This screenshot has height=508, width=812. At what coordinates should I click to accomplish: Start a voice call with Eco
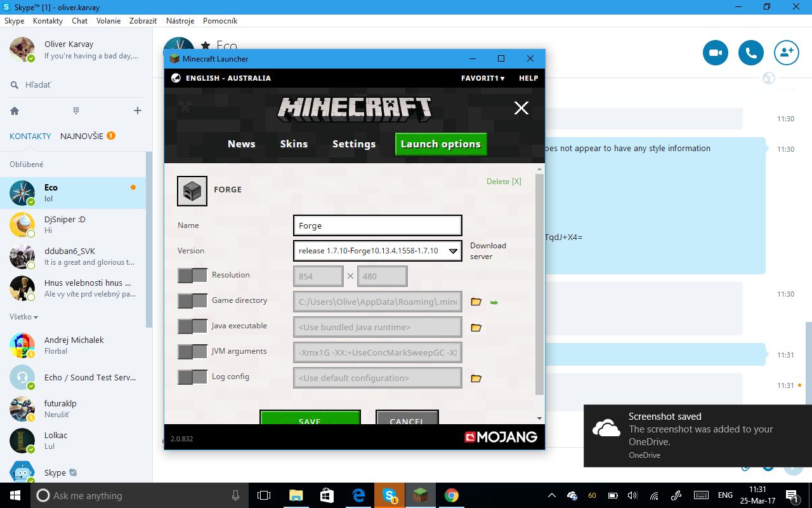click(x=751, y=53)
